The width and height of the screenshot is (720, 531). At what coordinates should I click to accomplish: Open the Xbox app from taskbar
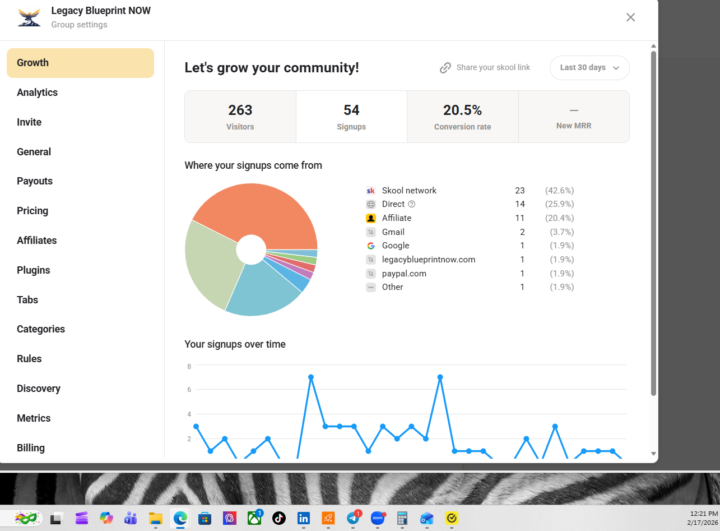pyautogui.click(x=254, y=519)
